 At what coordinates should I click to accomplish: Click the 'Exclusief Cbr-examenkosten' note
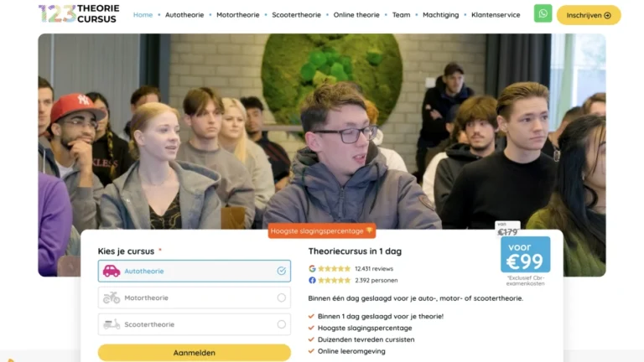[x=525, y=281]
